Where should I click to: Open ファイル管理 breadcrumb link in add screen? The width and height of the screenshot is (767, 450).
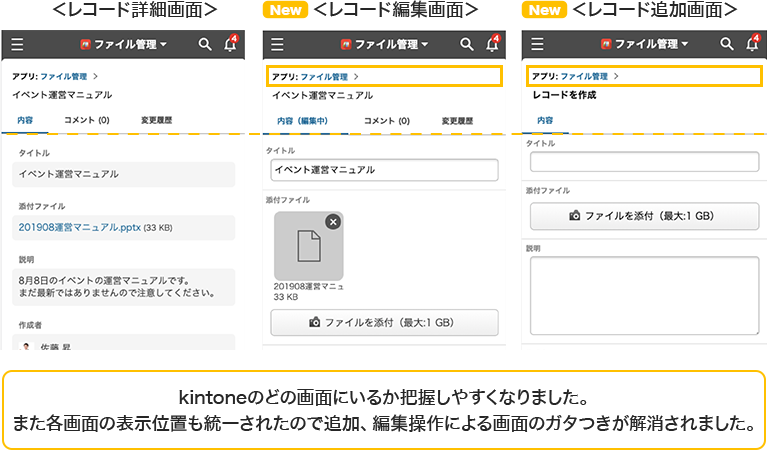click(x=584, y=76)
